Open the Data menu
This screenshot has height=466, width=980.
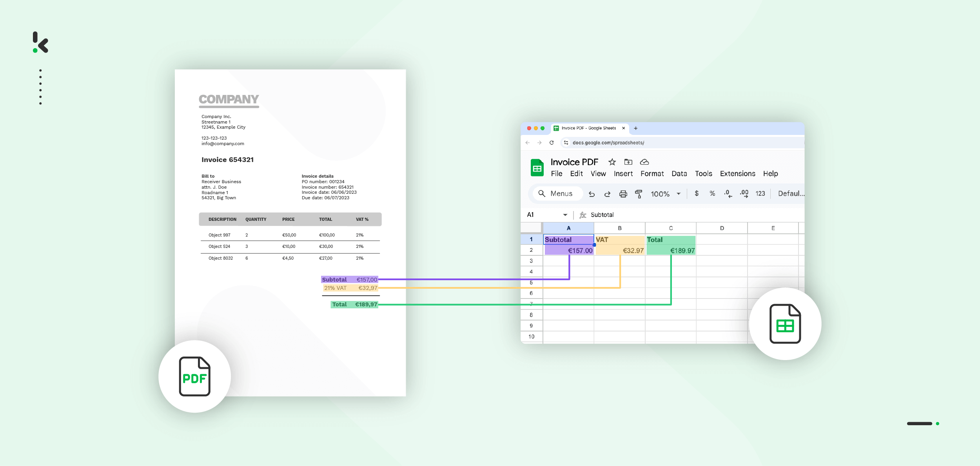point(679,174)
